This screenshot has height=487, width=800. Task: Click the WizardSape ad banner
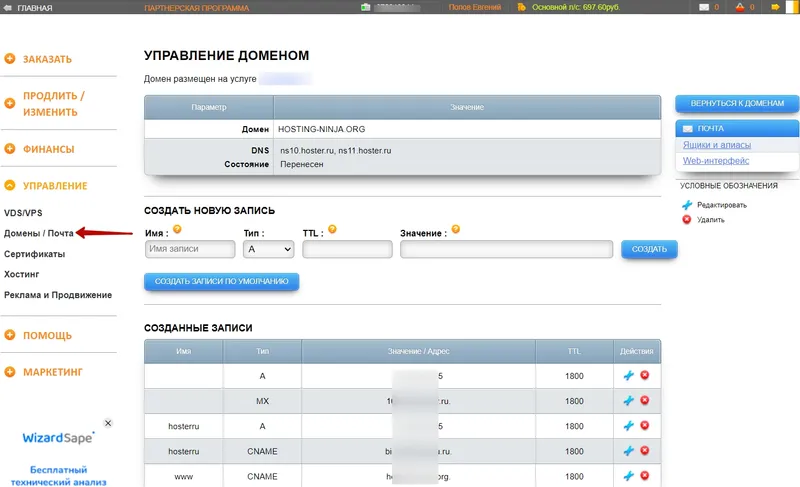click(58, 454)
